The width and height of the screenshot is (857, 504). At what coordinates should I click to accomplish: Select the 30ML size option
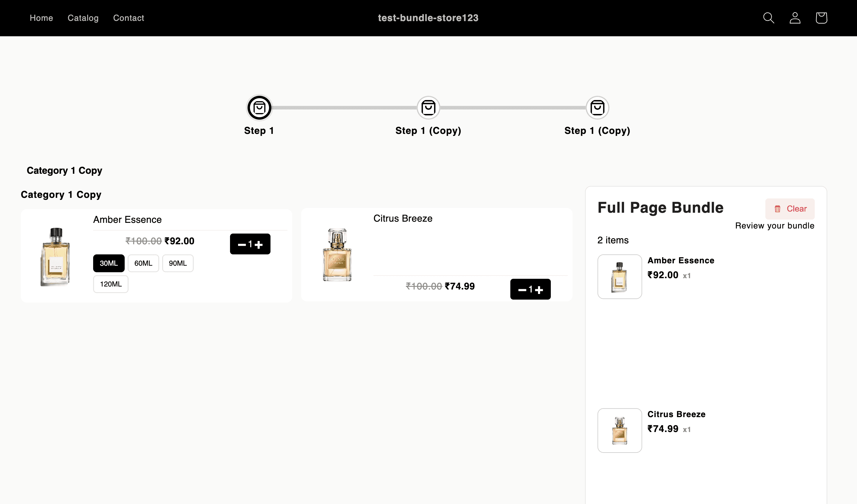coord(109,263)
